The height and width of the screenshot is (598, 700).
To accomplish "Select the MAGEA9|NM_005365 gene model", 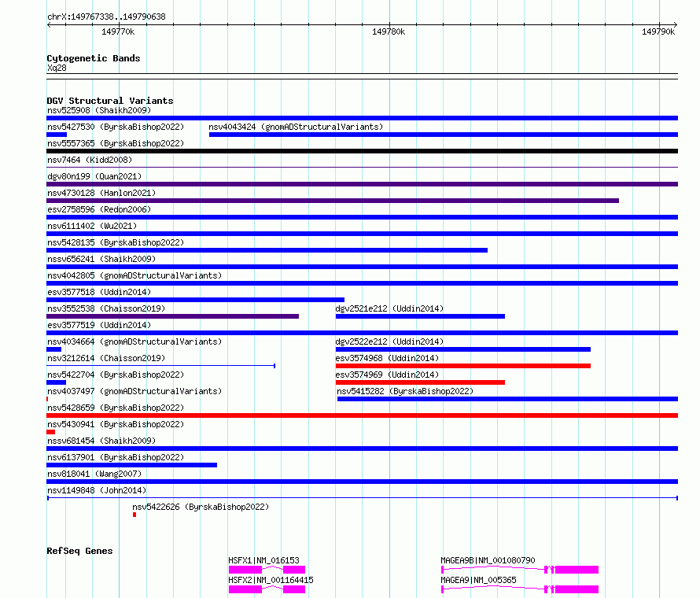I will pos(520,589).
